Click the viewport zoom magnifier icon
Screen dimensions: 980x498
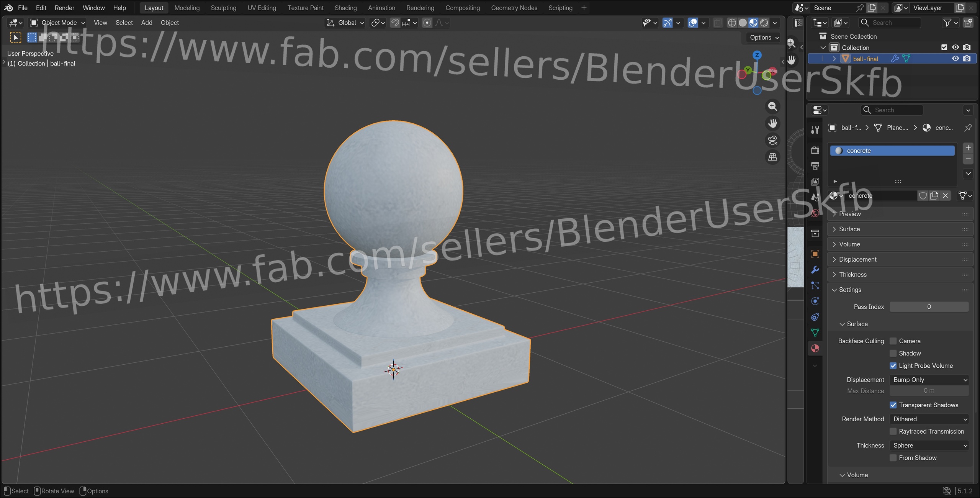tap(772, 106)
